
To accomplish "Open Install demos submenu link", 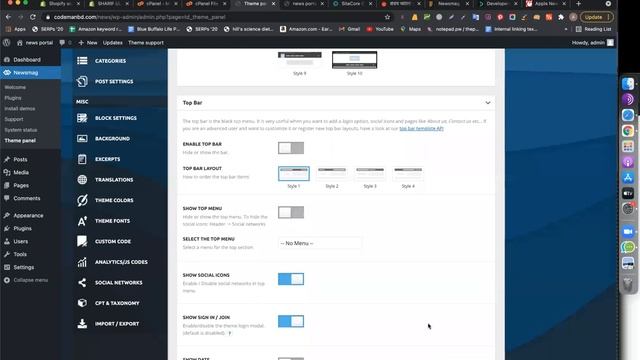I will [20, 109].
